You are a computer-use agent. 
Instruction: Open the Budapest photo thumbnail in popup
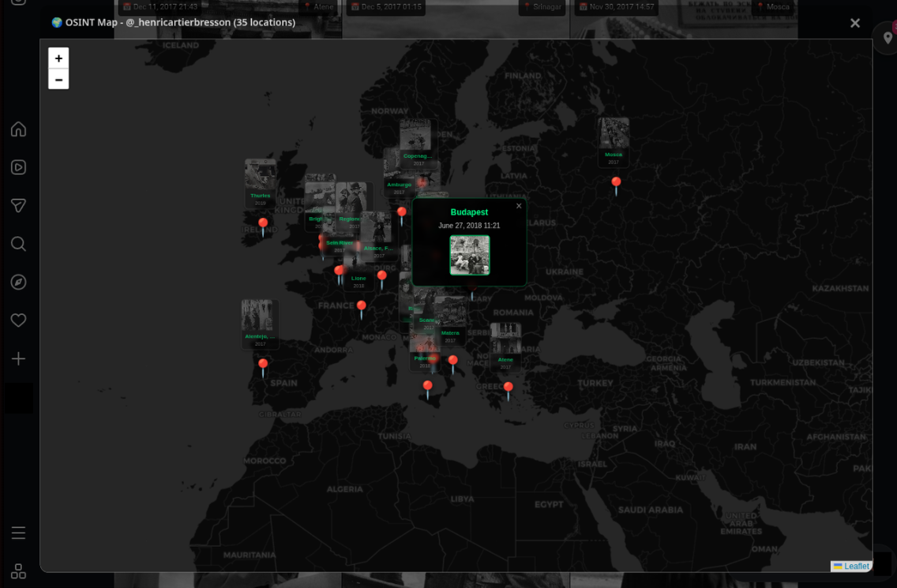tap(470, 255)
